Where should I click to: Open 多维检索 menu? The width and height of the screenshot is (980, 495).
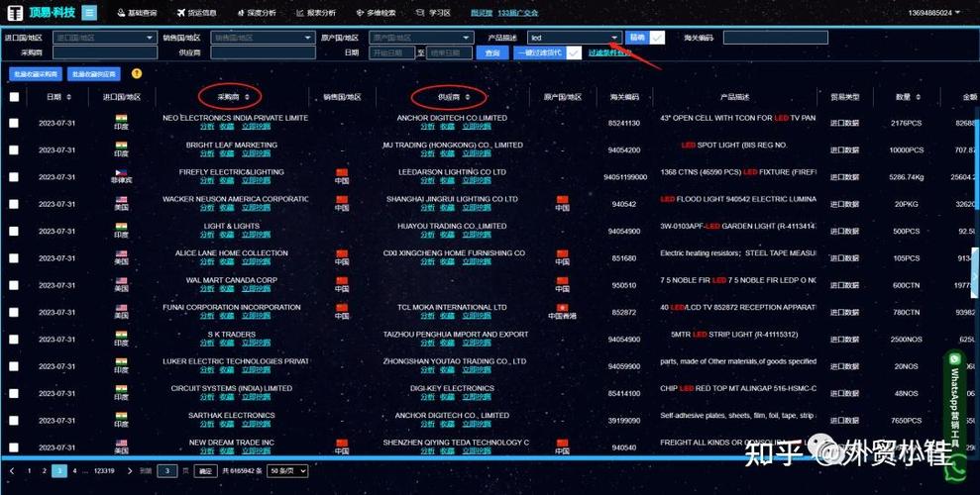(376, 13)
